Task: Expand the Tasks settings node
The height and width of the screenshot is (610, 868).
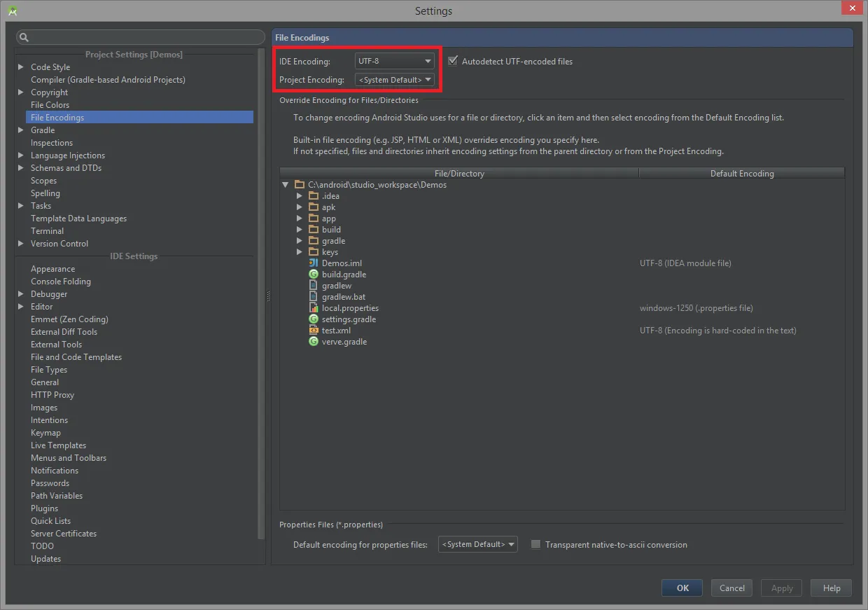Action: (21, 206)
